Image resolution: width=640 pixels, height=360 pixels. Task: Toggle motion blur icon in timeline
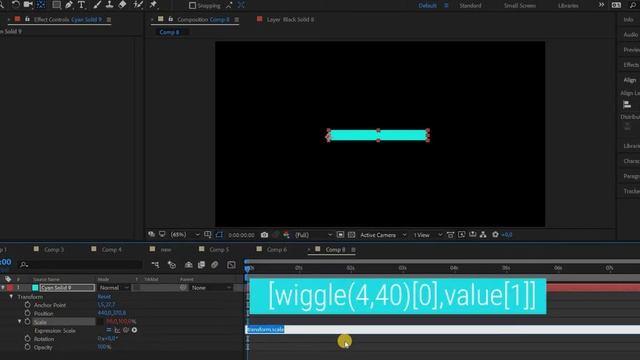tap(215, 265)
